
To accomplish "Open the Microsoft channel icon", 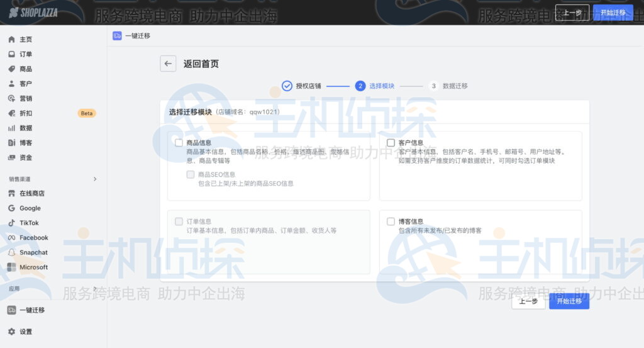I will tap(11, 267).
